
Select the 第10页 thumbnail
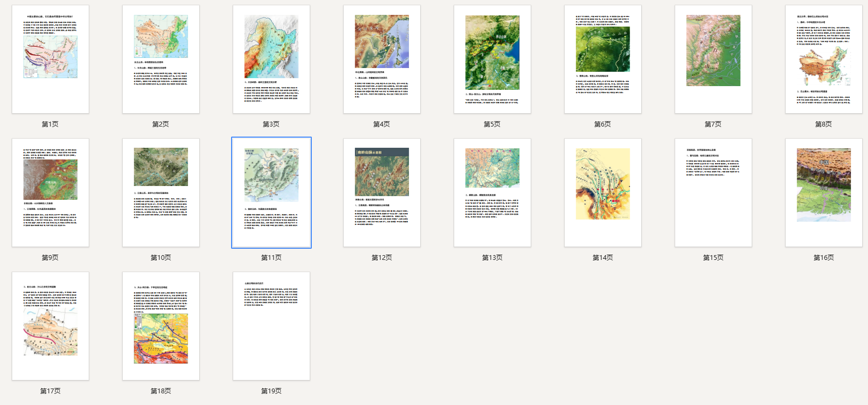pos(161,192)
